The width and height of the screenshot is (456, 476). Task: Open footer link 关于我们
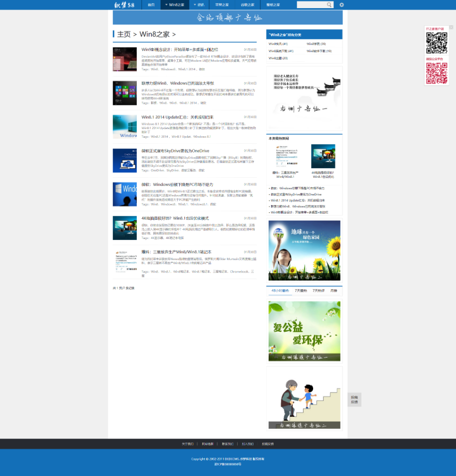point(187,444)
